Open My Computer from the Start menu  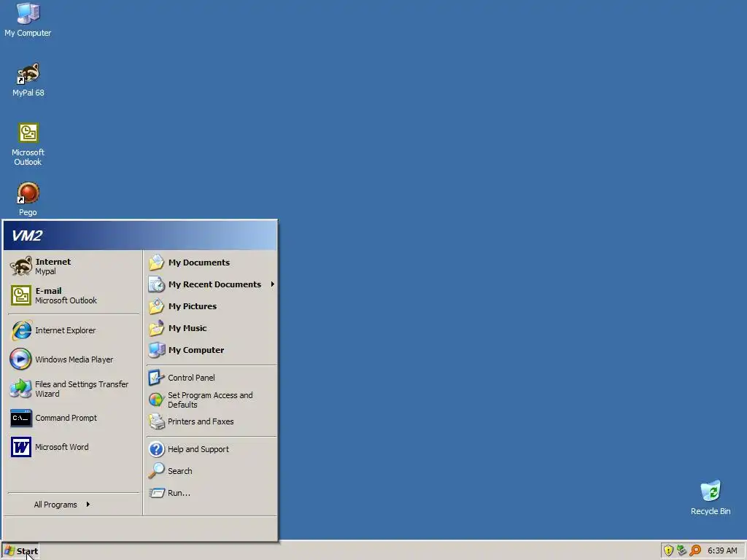click(x=212, y=350)
